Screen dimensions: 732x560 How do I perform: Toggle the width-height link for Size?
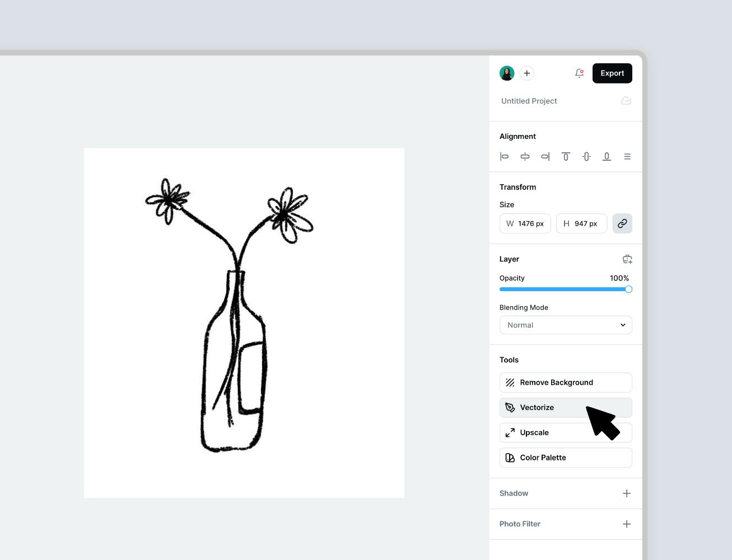pyautogui.click(x=622, y=223)
